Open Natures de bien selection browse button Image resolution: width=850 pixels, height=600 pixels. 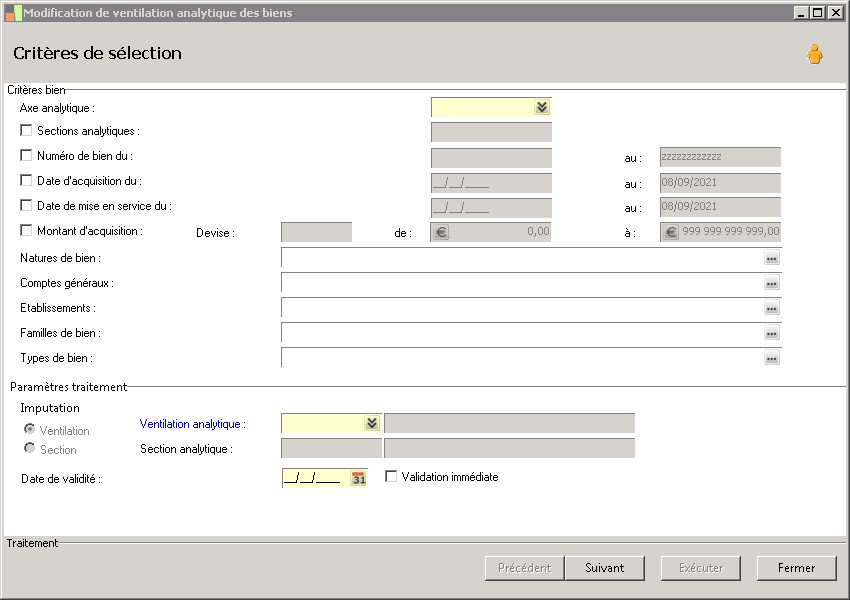pyautogui.click(x=771, y=258)
